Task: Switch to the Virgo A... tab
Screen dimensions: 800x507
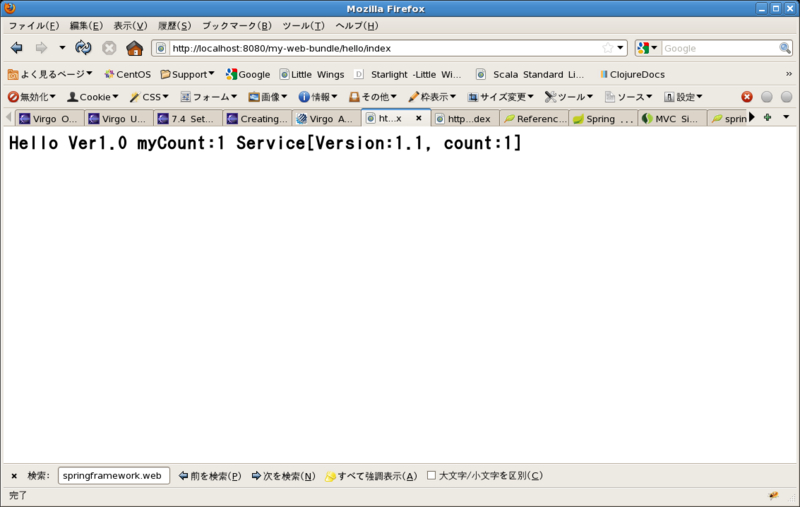Action: pos(327,119)
